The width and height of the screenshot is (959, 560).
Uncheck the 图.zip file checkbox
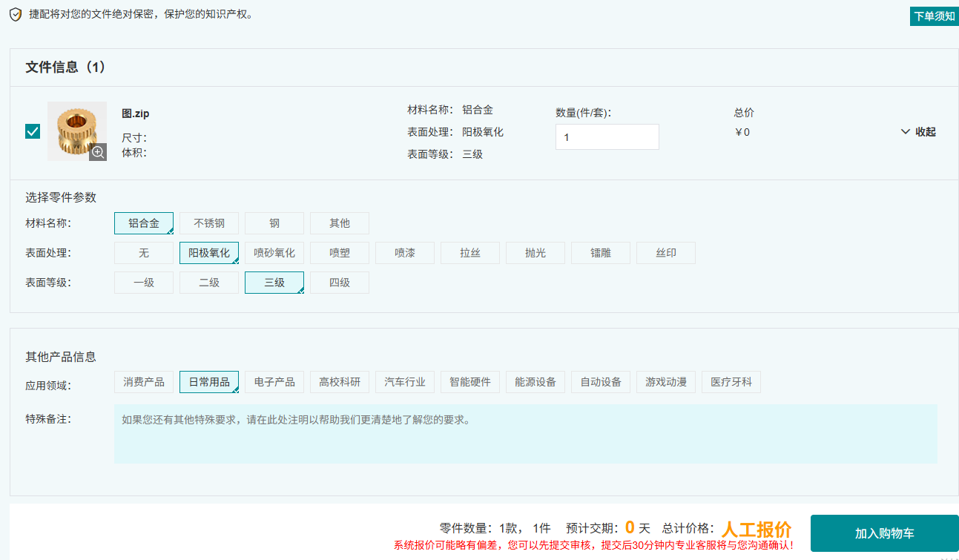click(x=33, y=131)
